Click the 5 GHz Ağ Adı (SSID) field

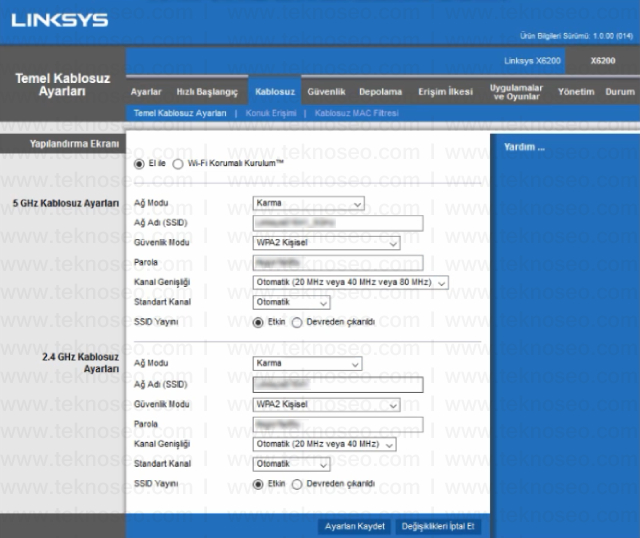(338, 223)
